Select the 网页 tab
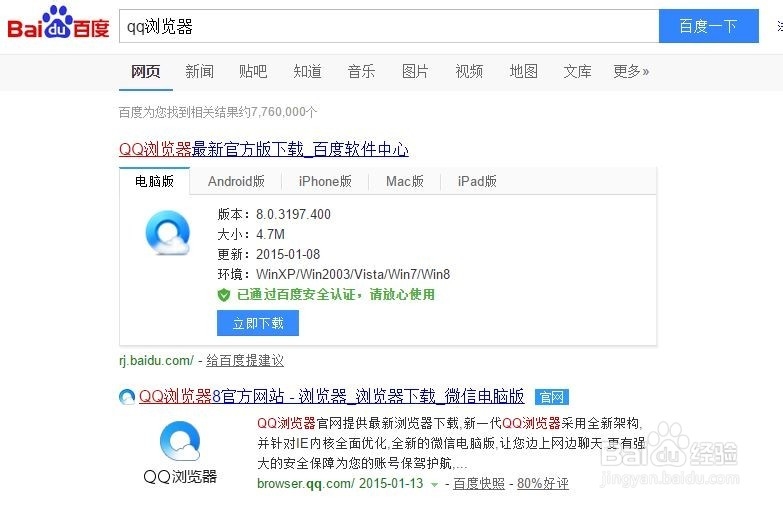This screenshot has height=505, width=783. click(146, 71)
